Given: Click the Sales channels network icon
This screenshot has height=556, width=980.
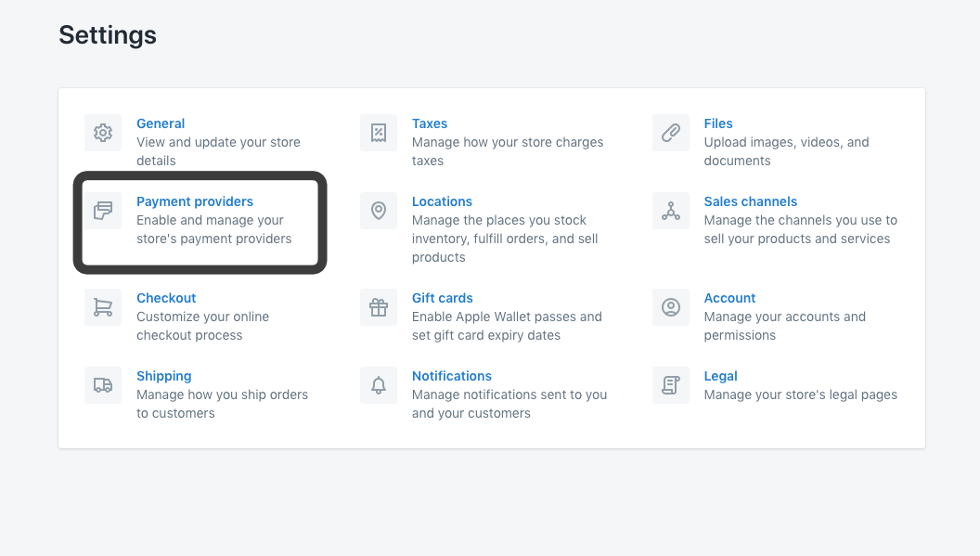Looking at the screenshot, I should (x=671, y=211).
